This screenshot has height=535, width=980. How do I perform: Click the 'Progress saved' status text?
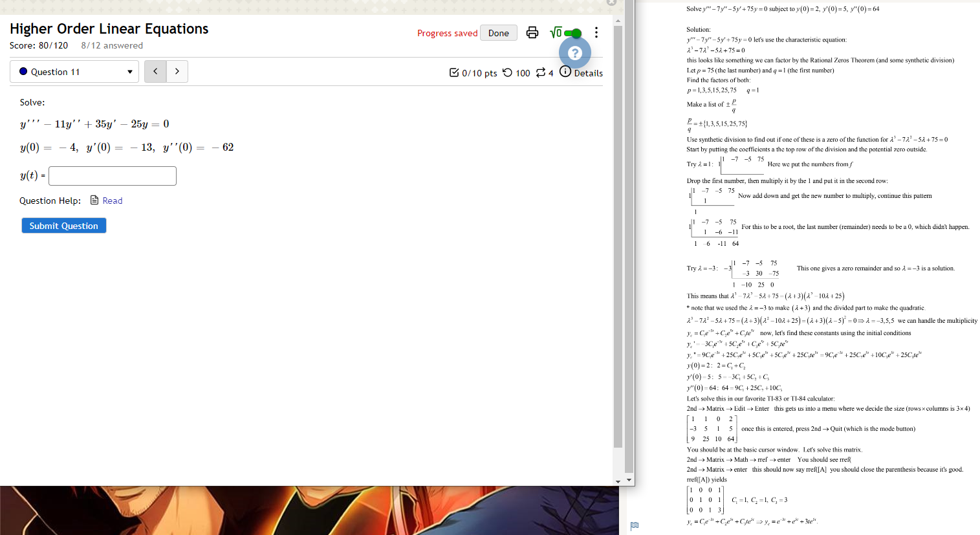pyautogui.click(x=447, y=33)
